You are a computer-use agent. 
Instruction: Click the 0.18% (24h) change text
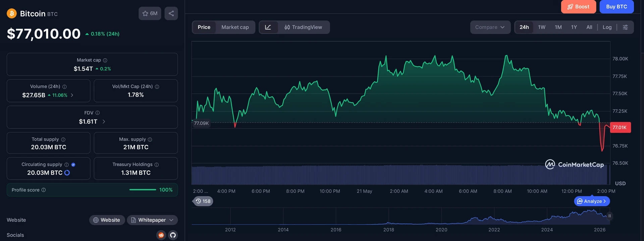point(105,34)
